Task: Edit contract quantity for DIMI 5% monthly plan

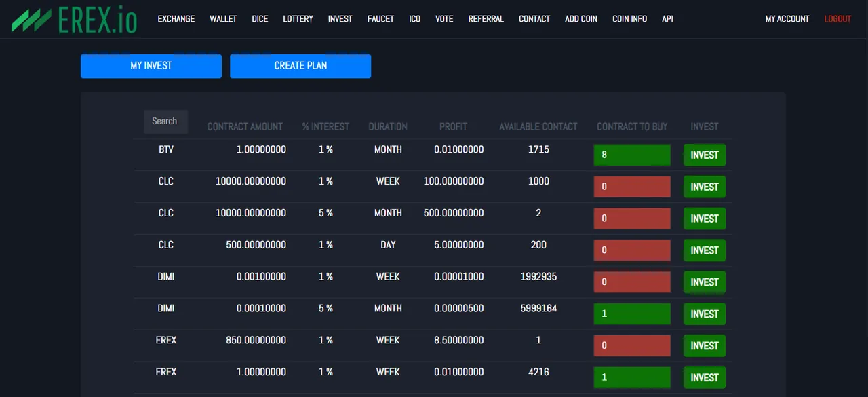Action: (x=632, y=314)
